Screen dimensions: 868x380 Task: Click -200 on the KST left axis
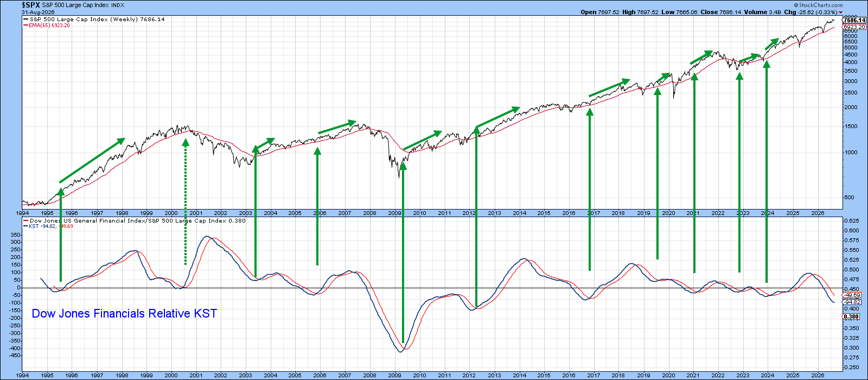(15, 318)
